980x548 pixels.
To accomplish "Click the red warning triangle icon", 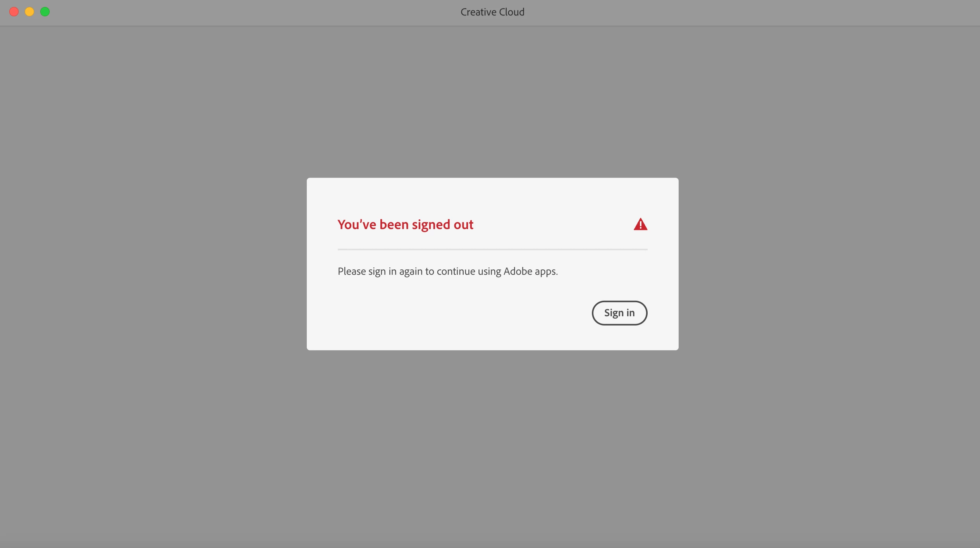I will 640,224.
